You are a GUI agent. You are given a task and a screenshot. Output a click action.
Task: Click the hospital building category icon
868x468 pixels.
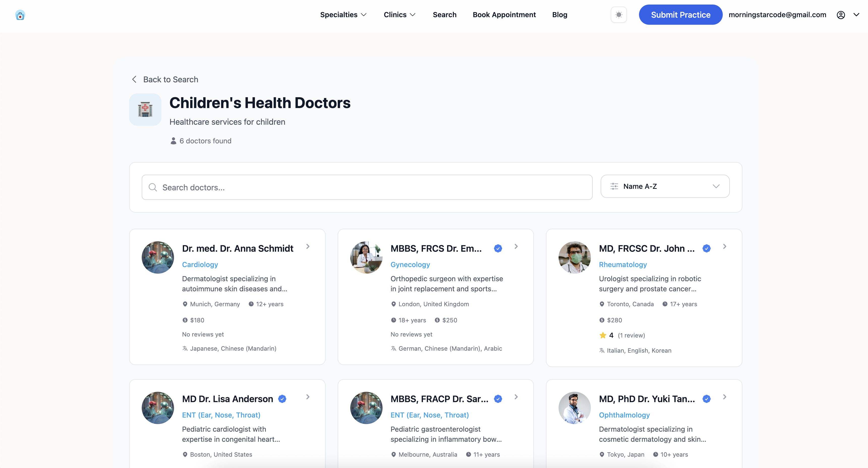(x=145, y=110)
